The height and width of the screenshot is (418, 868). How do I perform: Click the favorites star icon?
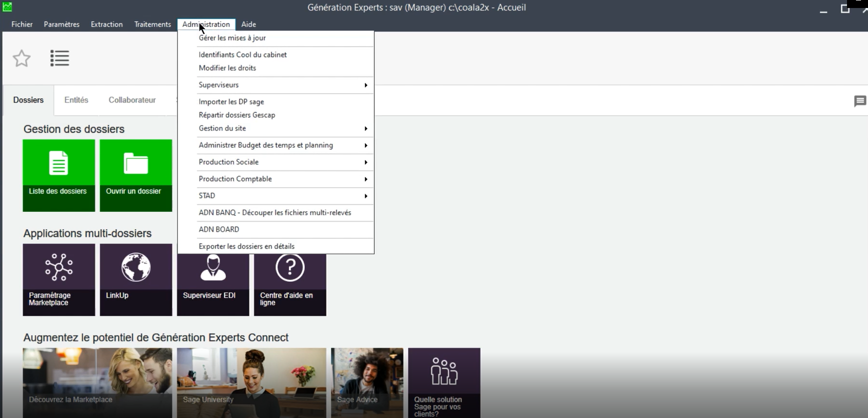pos(21,59)
